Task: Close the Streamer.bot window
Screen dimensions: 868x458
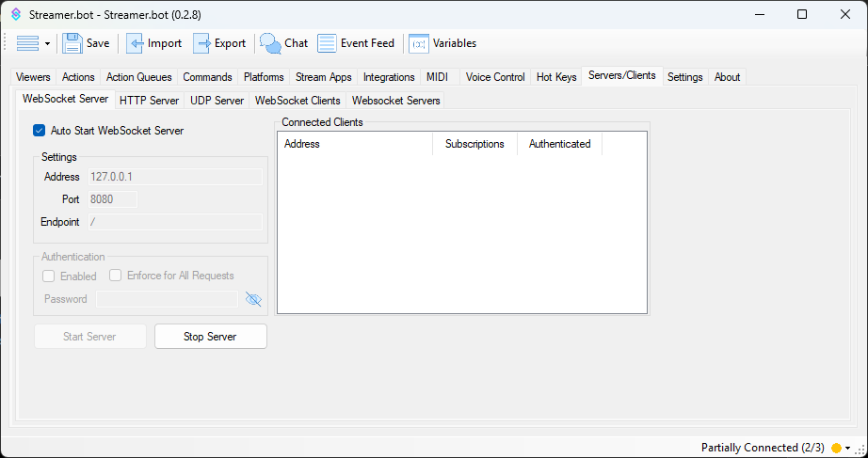Action: pos(845,14)
